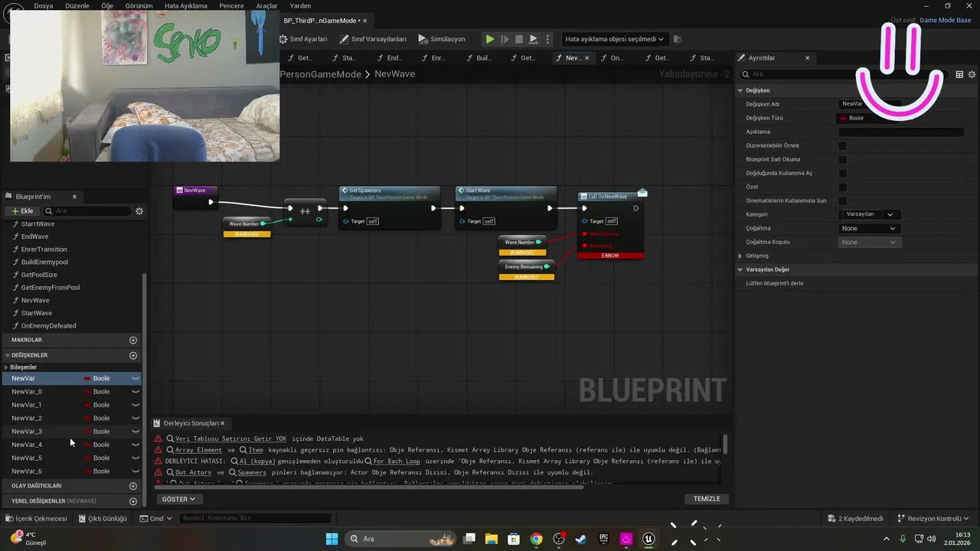Image resolution: width=980 pixels, height=551 pixels.
Task: Open the OnEnemyDefeated function
Action: (48, 326)
